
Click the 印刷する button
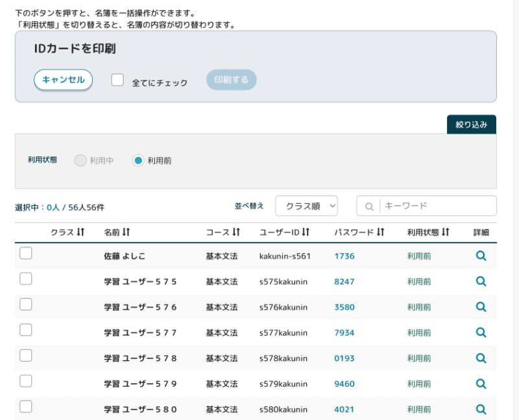232,79
